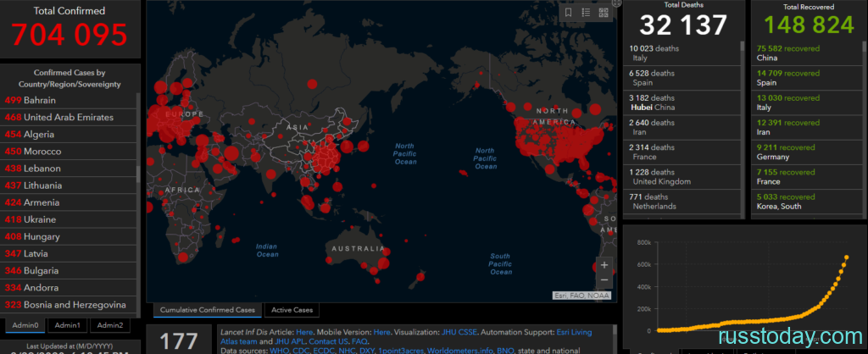The image size is (868, 354).
Task: Switch to the Admin1 tab
Action: [x=67, y=325]
